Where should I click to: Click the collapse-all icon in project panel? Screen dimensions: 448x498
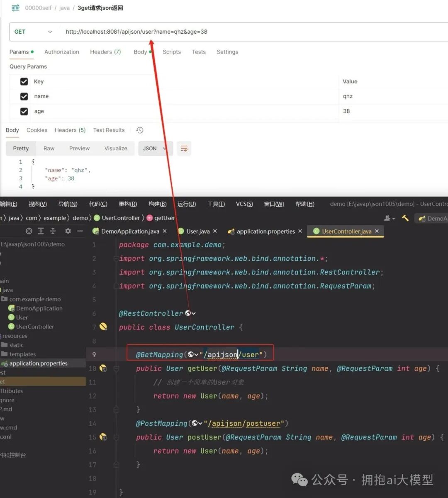tap(53, 231)
